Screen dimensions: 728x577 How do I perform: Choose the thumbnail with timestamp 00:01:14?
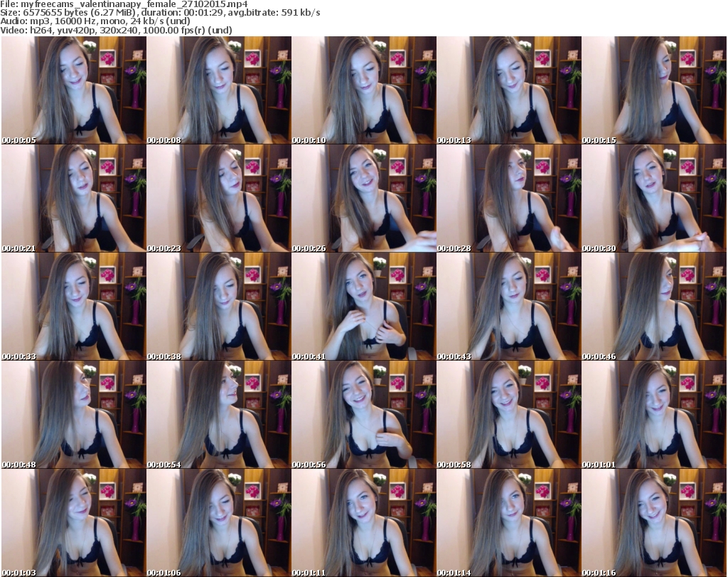pos(509,523)
